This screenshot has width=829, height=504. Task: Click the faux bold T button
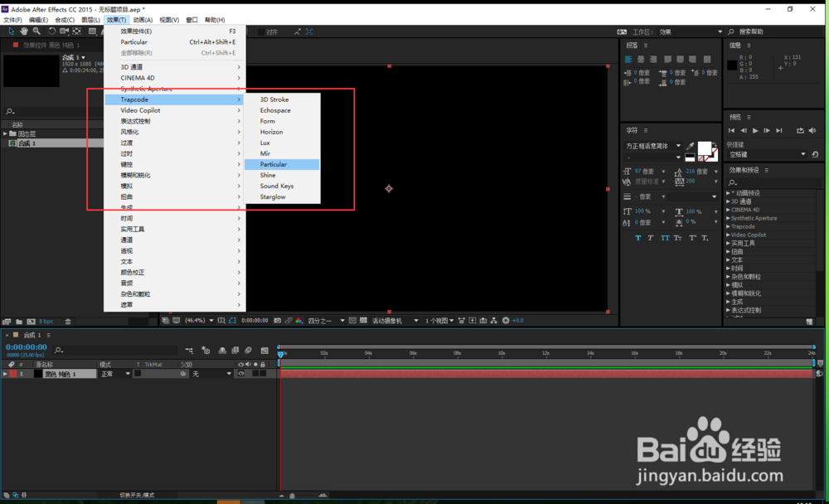click(638, 238)
